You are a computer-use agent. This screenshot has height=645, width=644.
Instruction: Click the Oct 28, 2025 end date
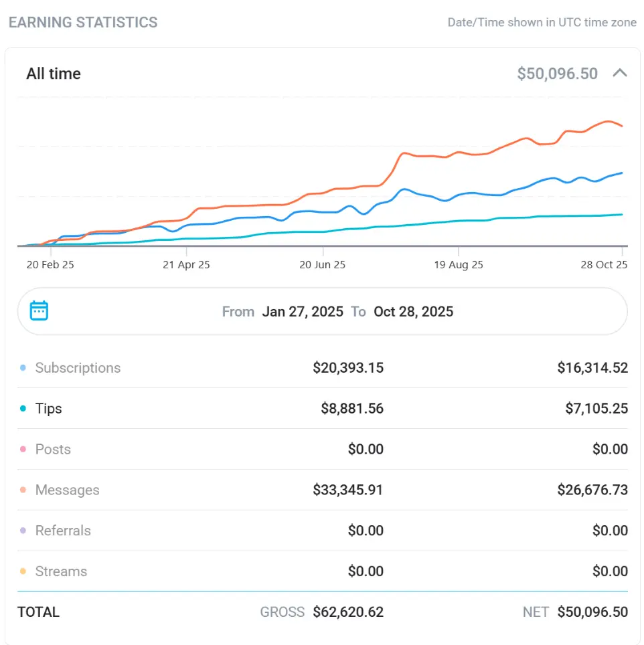click(x=413, y=312)
